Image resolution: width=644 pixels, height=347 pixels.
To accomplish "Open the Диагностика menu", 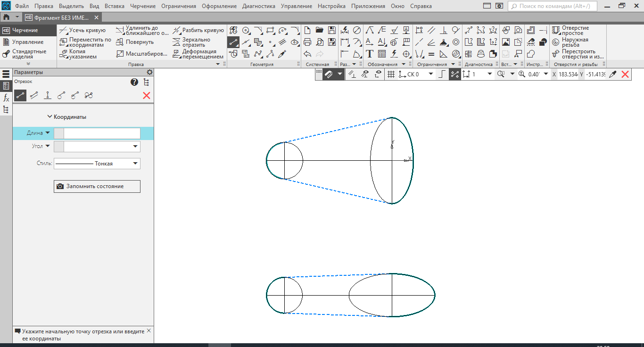I will click(x=259, y=6).
